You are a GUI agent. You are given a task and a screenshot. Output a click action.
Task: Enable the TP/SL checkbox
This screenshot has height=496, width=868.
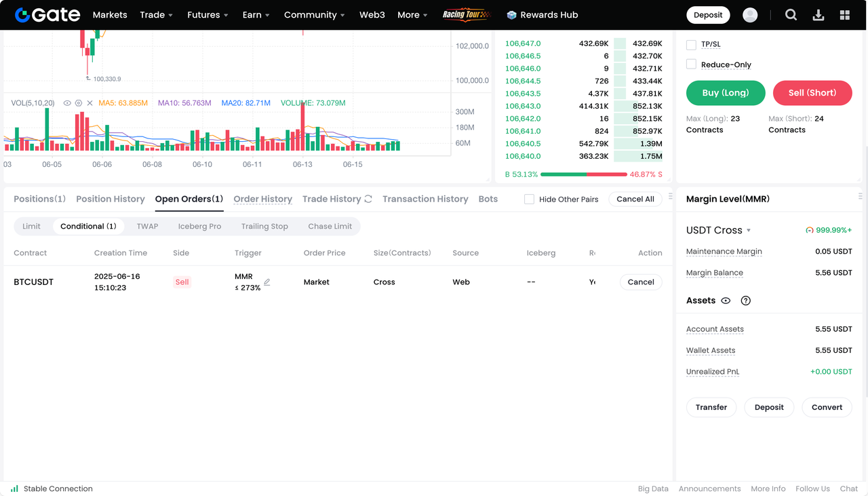pyautogui.click(x=691, y=45)
